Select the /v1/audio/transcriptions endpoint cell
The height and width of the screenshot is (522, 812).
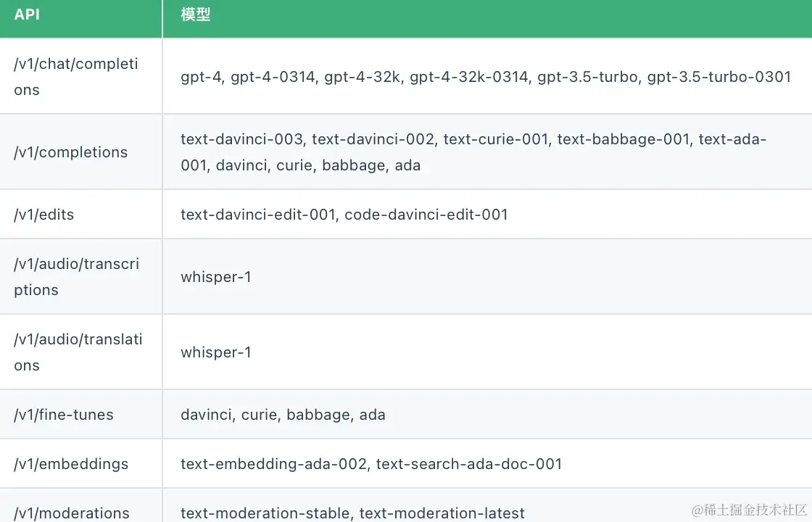point(77,276)
